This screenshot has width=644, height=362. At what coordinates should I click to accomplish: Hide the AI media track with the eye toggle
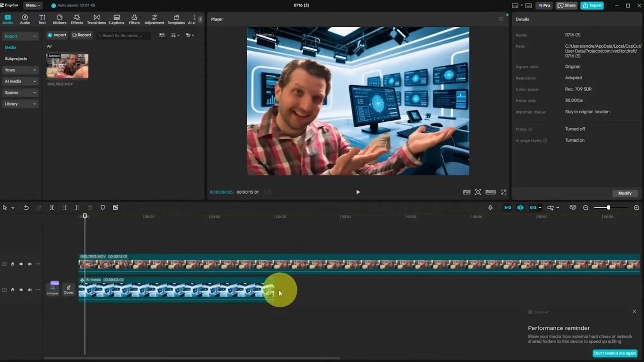[x=21, y=290]
